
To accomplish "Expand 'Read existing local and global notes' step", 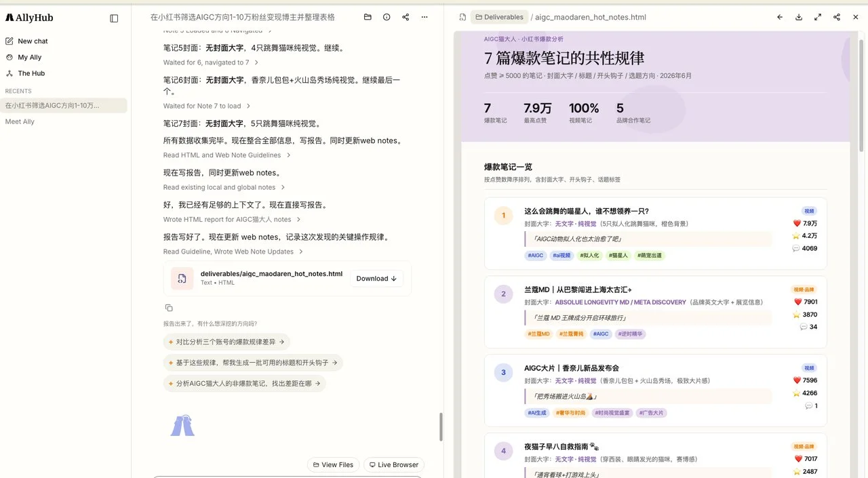I will point(224,187).
